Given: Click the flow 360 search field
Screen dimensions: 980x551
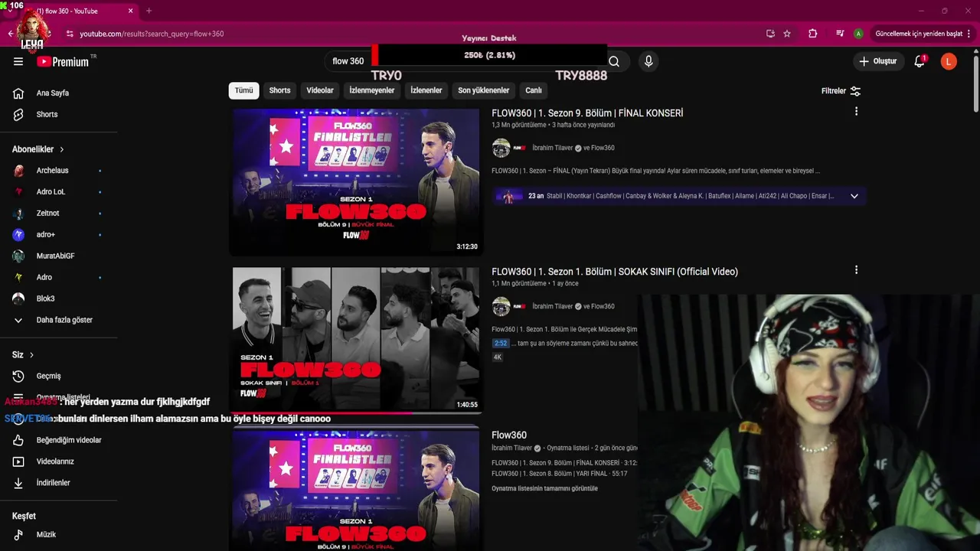Looking at the screenshot, I should coord(349,61).
